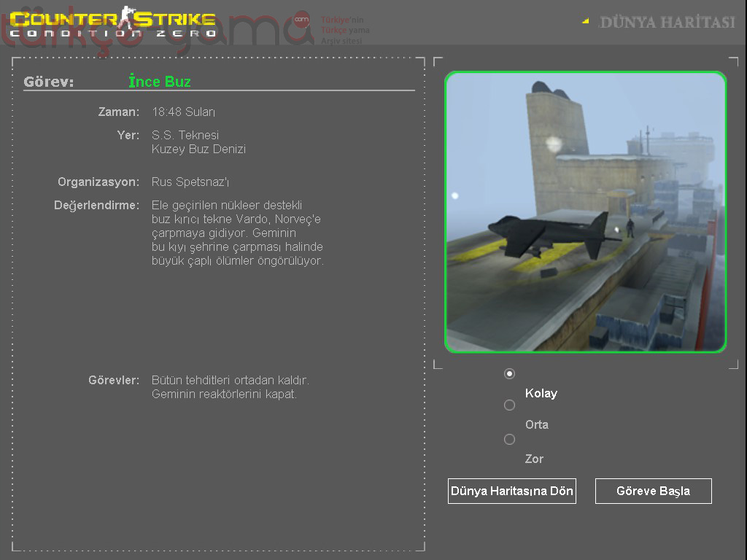Click the organization text Rus Spetsnaz'ı

click(190, 182)
